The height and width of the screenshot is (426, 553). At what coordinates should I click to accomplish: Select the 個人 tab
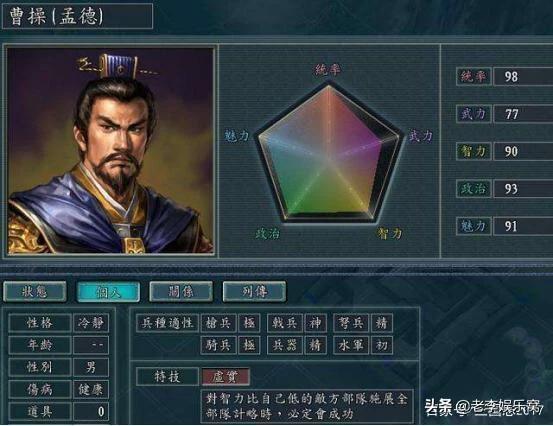(108, 292)
